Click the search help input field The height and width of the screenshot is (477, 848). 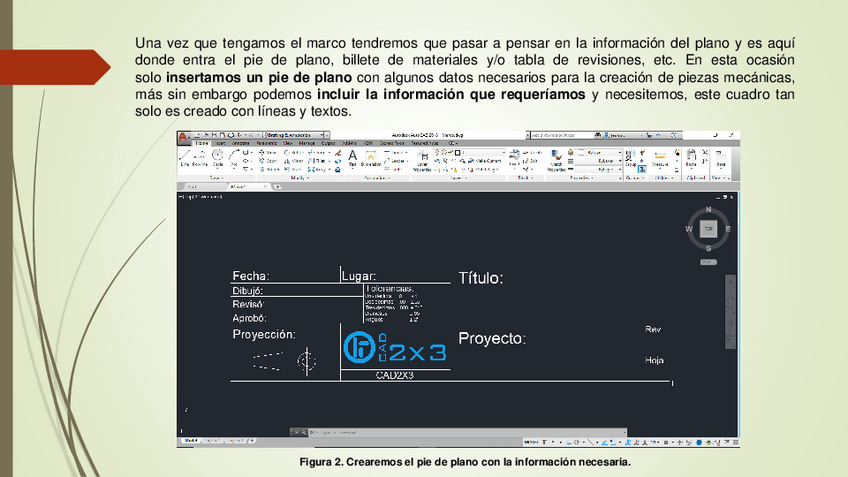point(561,135)
